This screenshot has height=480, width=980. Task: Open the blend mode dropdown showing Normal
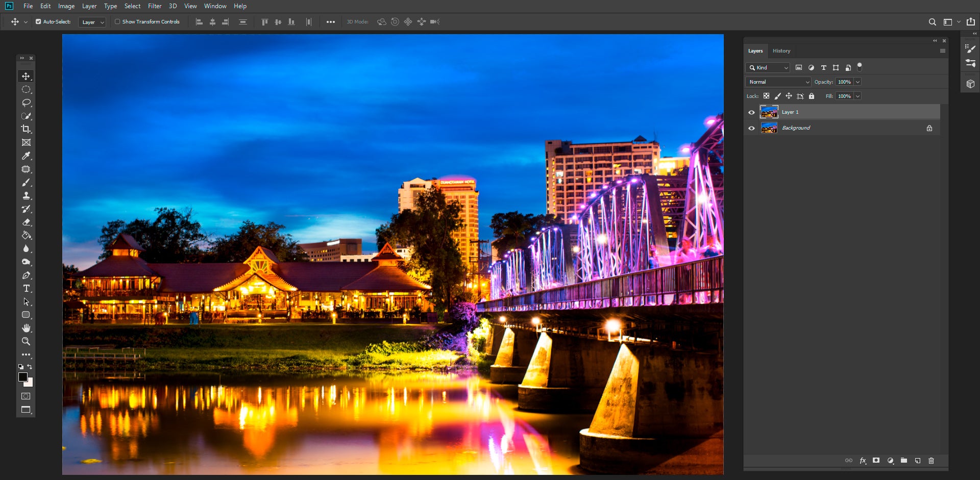pyautogui.click(x=777, y=82)
